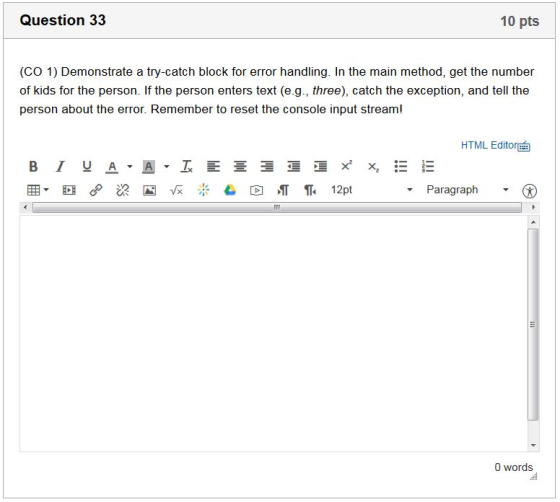Toggle bold formatting
This screenshot has height=502, width=560.
33,166
